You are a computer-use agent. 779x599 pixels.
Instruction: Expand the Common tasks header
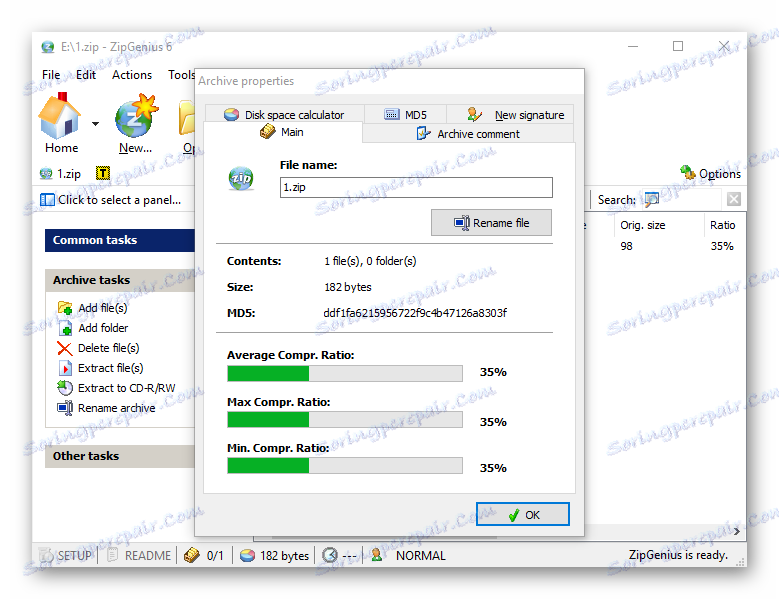tap(120, 240)
